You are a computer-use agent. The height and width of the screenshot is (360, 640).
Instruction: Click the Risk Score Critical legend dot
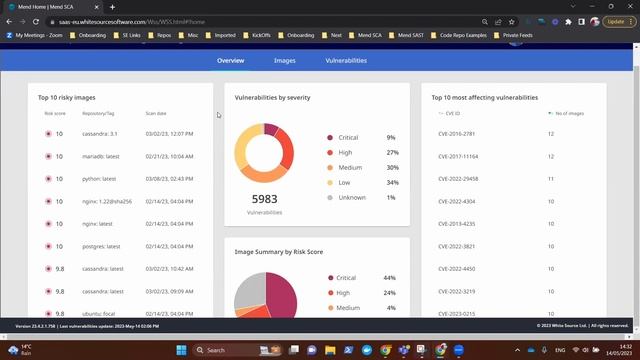tap(331, 278)
